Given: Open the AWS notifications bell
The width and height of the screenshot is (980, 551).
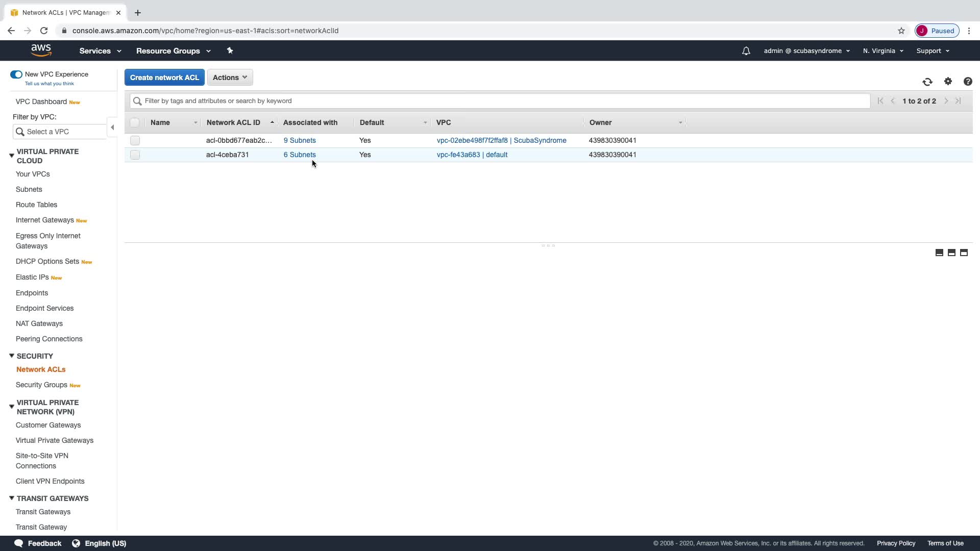Looking at the screenshot, I should click(x=746, y=51).
